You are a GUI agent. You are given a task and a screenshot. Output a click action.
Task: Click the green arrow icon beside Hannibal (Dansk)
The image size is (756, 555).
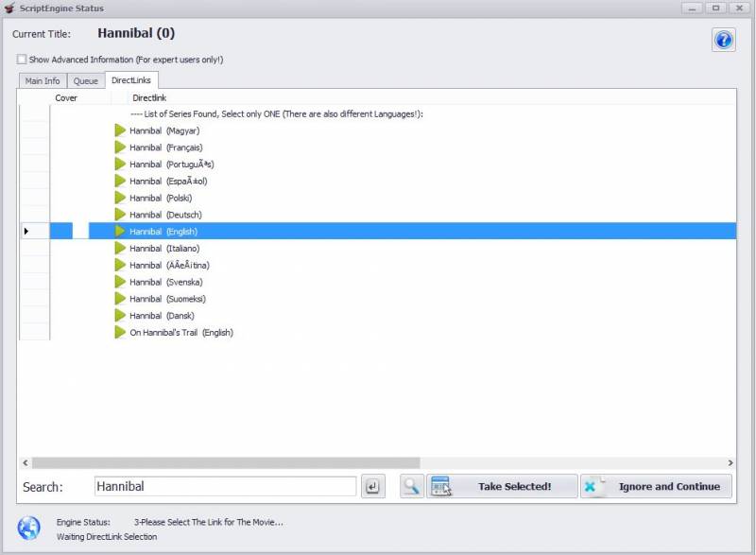(x=120, y=316)
